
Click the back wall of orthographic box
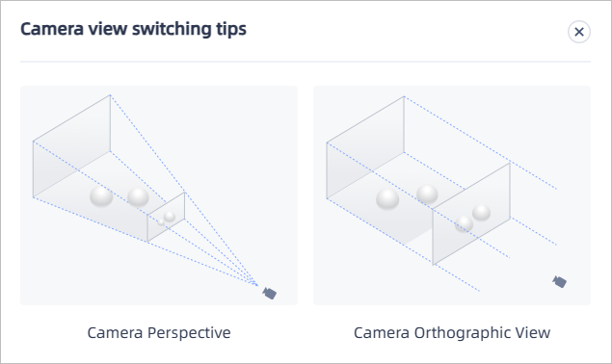click(365, 147)
